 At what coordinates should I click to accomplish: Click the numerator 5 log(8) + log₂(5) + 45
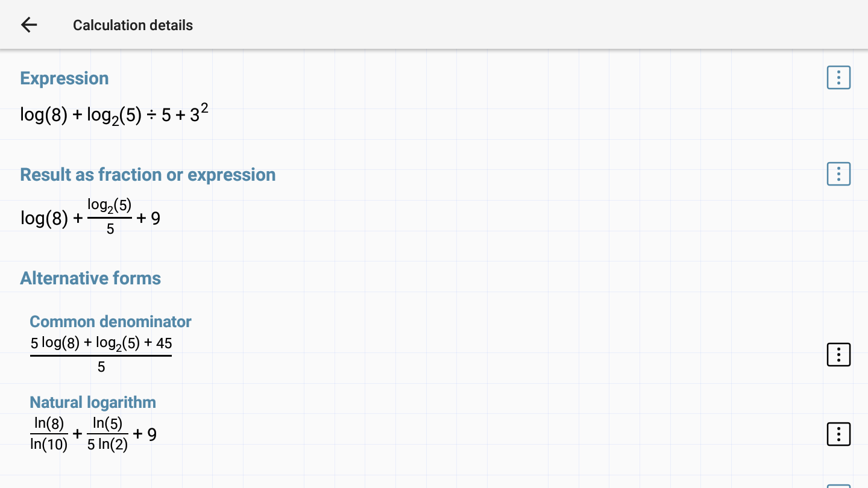101,343
